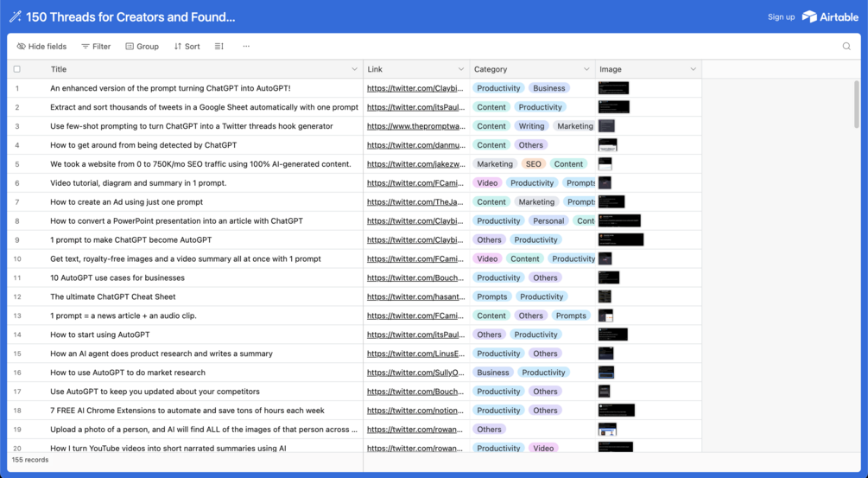Click image thumbnail in row 19
Viewport: 868px width, 478px height.
[607, 430]
